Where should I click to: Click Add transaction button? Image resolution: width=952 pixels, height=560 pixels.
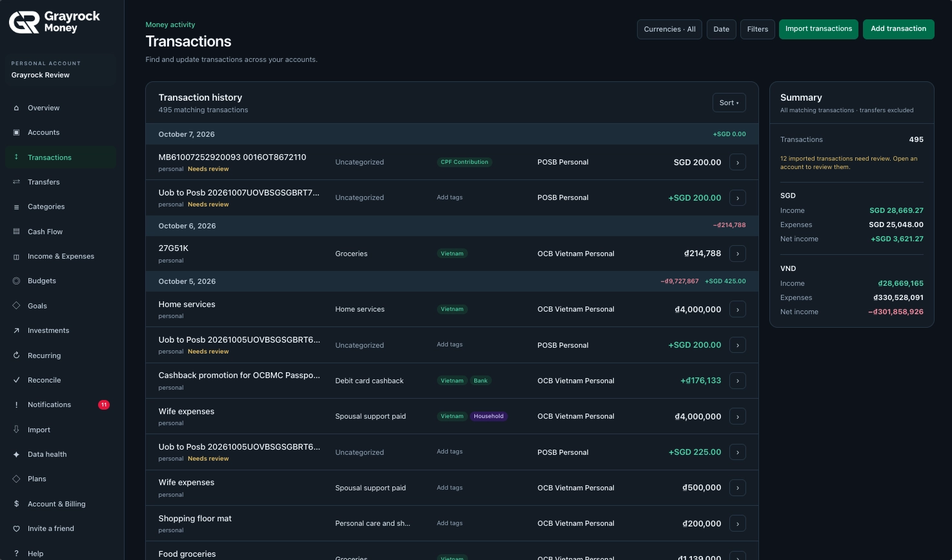tap(898, 29)
